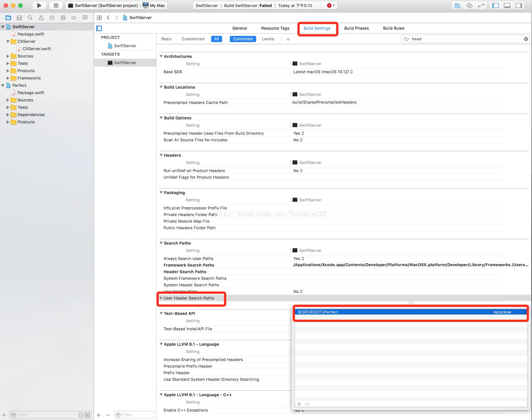Image resolution: width=532 pixels, height=420 pixels.
Task: Toggle the project and targets list sidebar
Action: [99, 28]
